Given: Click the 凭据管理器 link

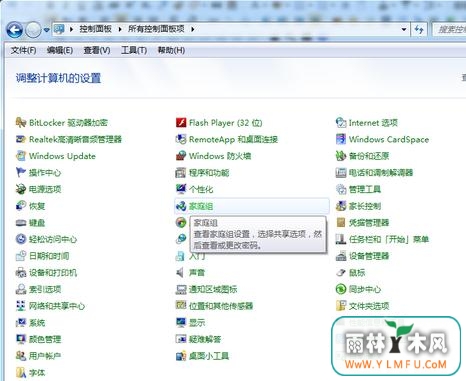Looking at the screenshot, I should pyautogui.click(x=369, y=223).
